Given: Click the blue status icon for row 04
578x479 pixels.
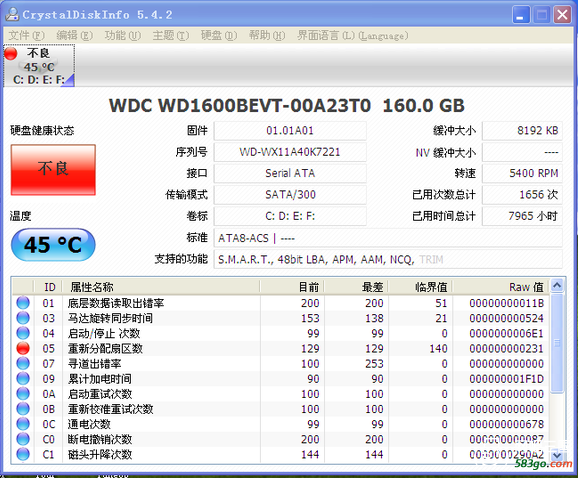Looking at the screenshot, I should point(23,333).
